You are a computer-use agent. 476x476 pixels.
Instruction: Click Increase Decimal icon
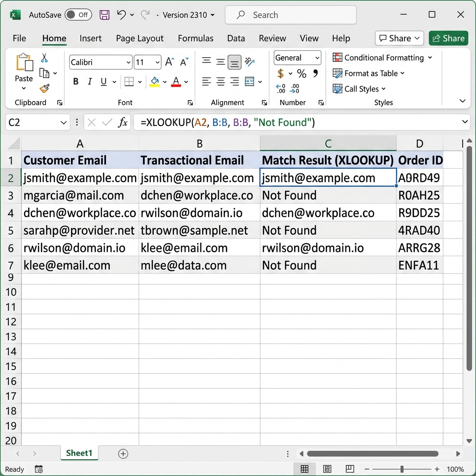(x=280, y=89)
